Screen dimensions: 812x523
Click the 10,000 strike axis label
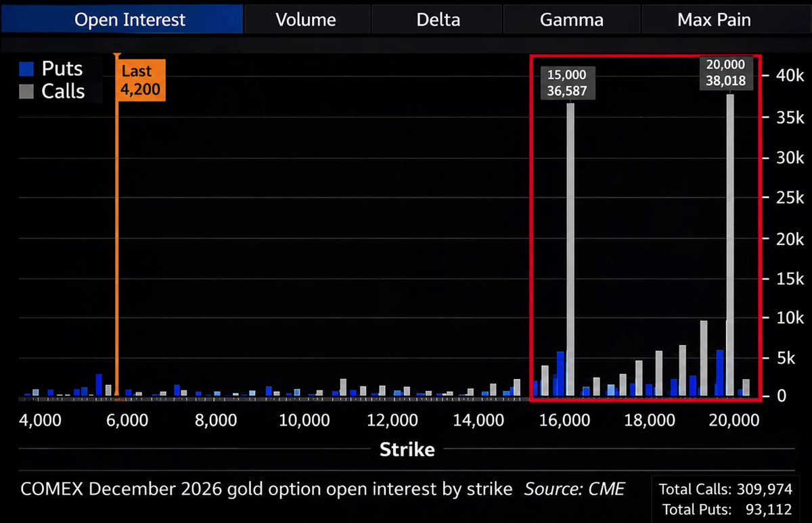tap(304, 421)
